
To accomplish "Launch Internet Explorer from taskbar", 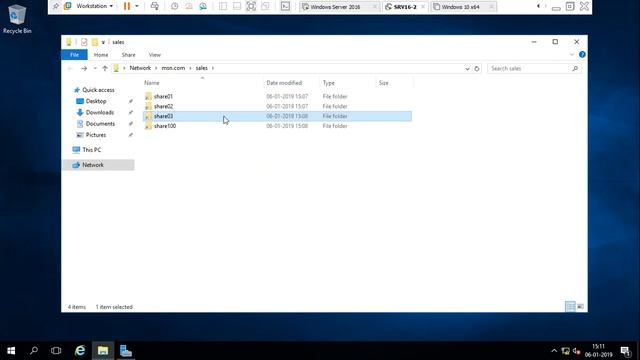I will [80, 351].
